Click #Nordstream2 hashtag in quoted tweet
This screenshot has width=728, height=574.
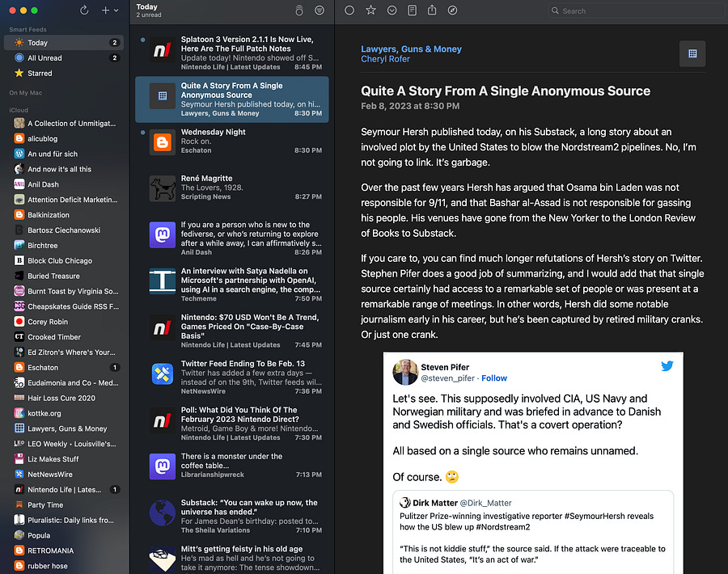coord(503,527)
